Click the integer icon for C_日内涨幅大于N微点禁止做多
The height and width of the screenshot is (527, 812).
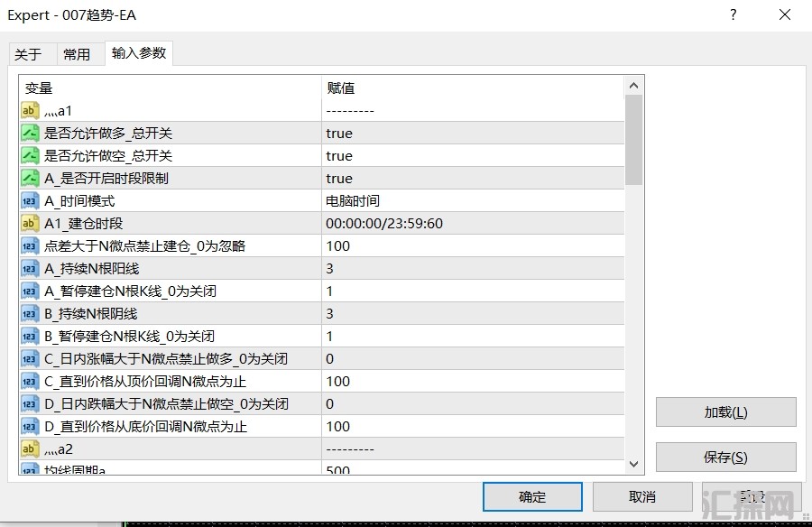[x=30, y=358]
